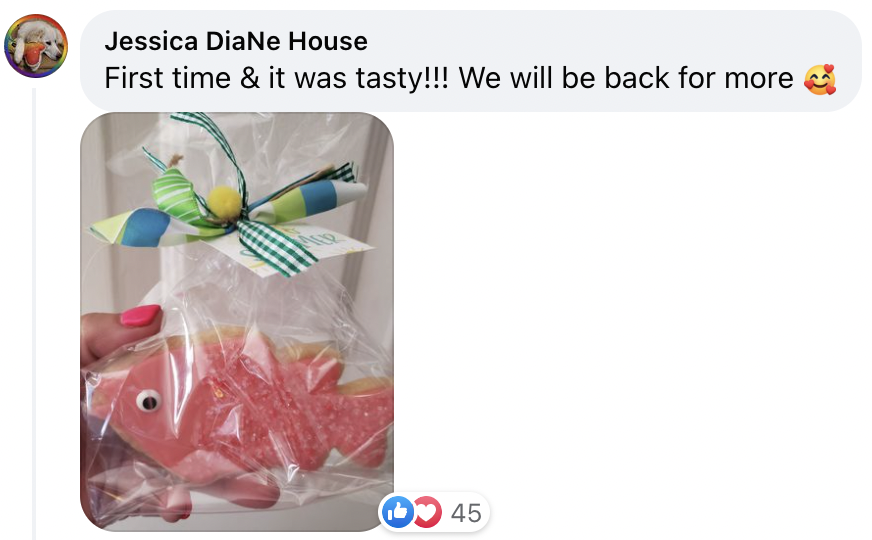Viewport: 872px width, 540px height.
Task: Click the fish cookie's candy eye
Action: tap(148, 400)
